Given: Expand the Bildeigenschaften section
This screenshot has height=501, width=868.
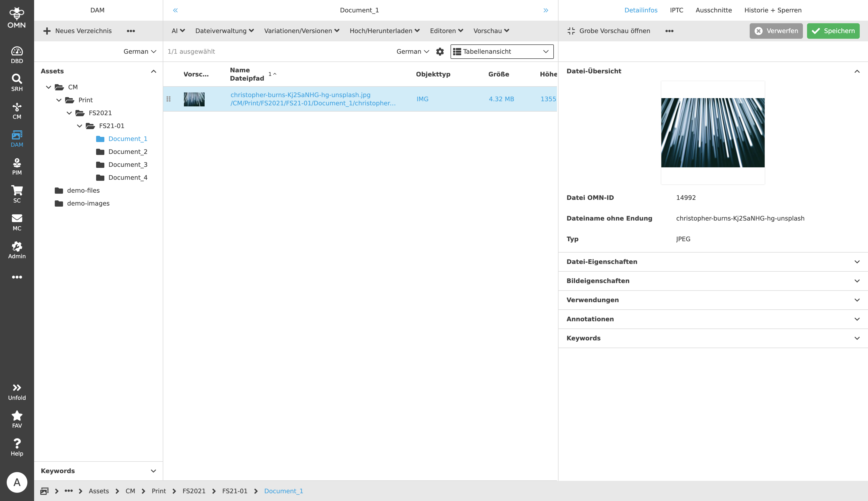Looking at the screenshot, I should 857,281.
